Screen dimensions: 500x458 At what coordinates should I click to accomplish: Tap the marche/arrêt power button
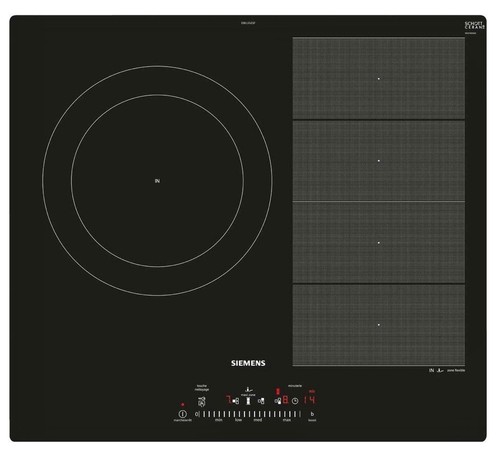click(x=183, y=414)
